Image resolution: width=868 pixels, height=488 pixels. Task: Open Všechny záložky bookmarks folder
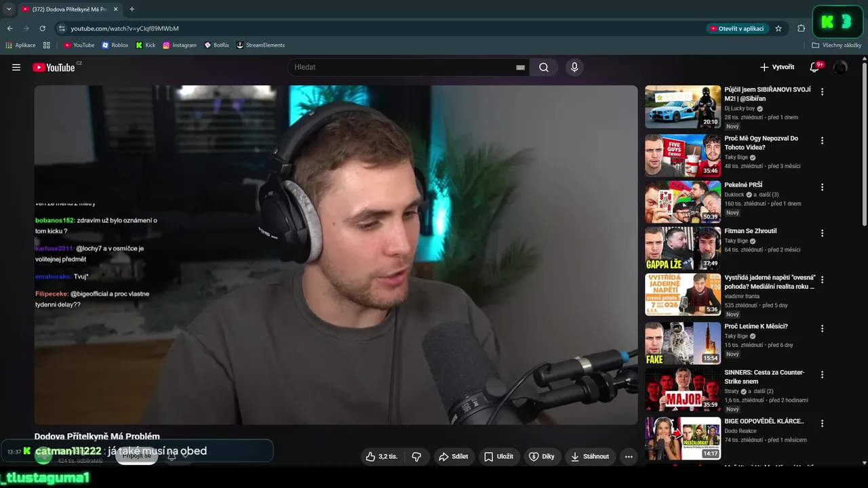[836, 45]
